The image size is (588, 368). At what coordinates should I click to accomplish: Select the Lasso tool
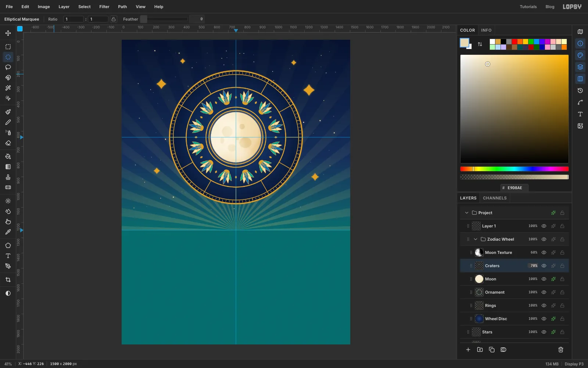(8, 67)
